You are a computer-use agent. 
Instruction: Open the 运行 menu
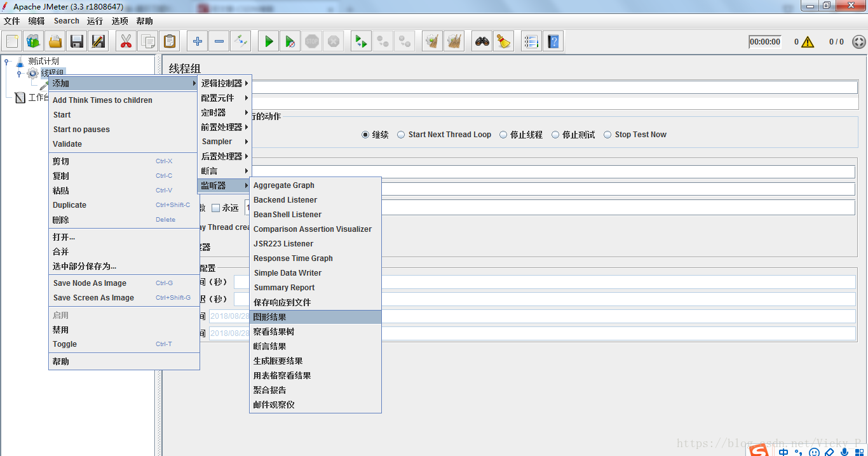tap(95, 21)
